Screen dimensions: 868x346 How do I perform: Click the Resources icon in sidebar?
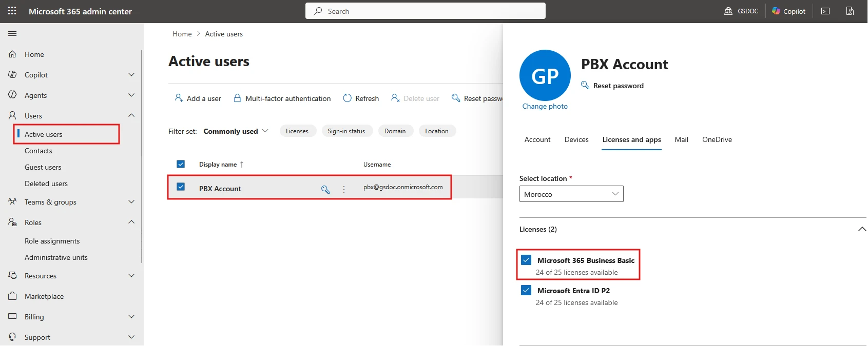click(12, 275)
